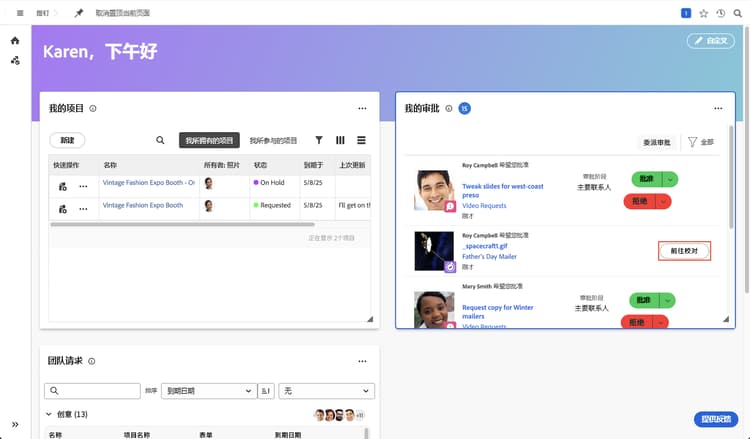
Task: Open Father's Day Mailer link
Action: 489,256
